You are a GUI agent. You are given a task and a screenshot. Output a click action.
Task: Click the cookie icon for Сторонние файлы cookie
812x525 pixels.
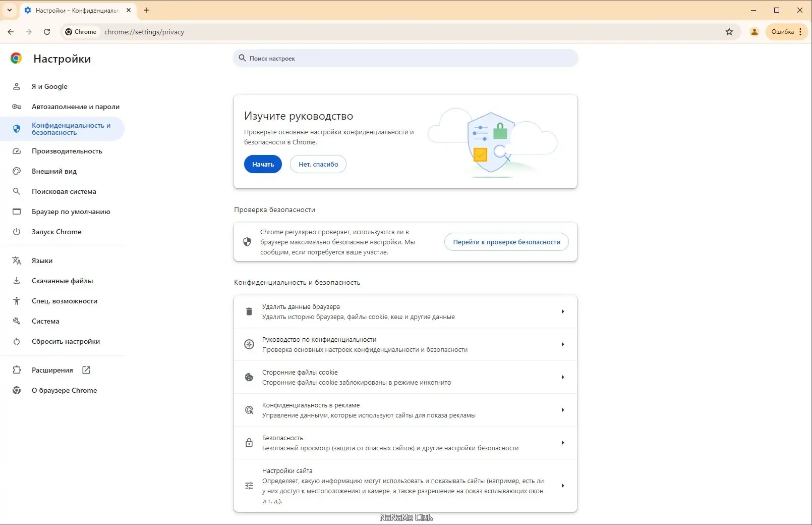pos(249,377)
